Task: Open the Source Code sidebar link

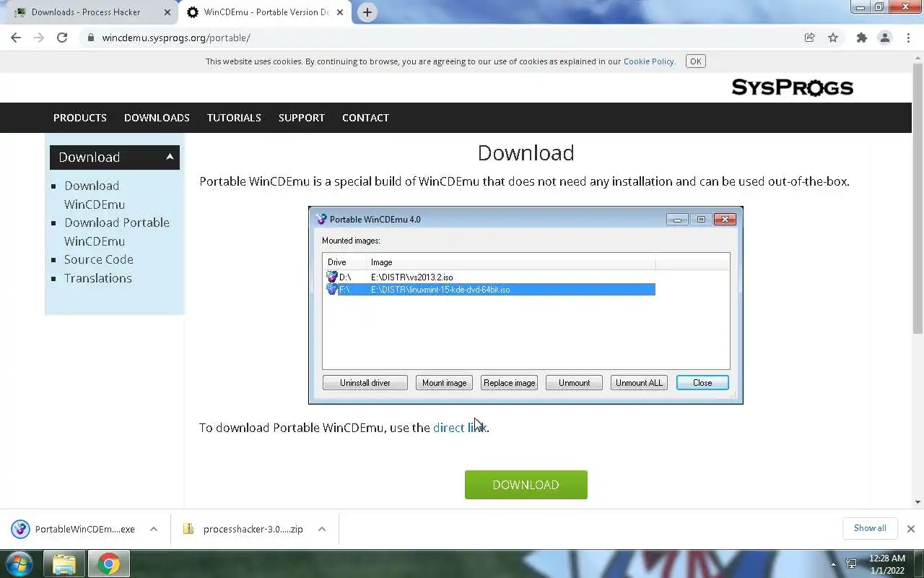Action: point(99,259)
